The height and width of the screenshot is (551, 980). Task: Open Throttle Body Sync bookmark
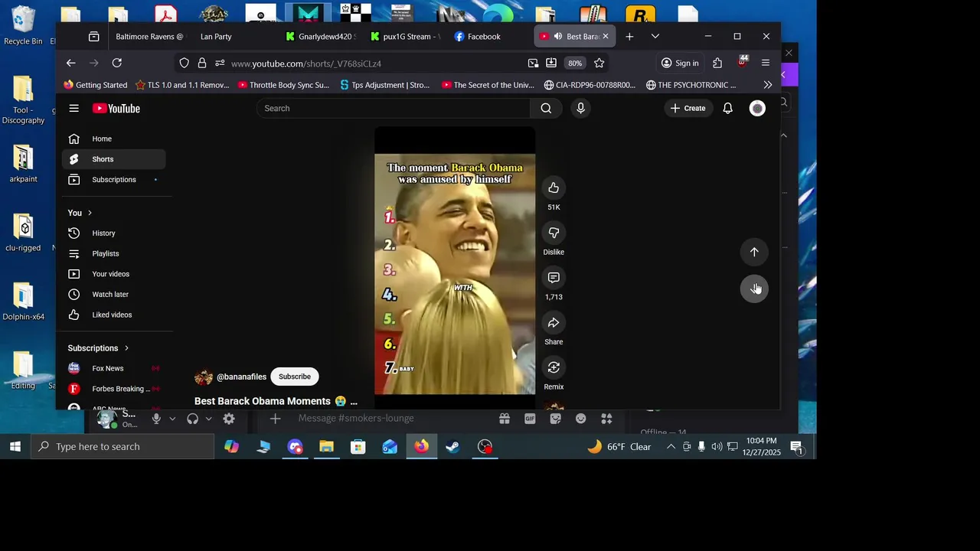coord(283,85)
